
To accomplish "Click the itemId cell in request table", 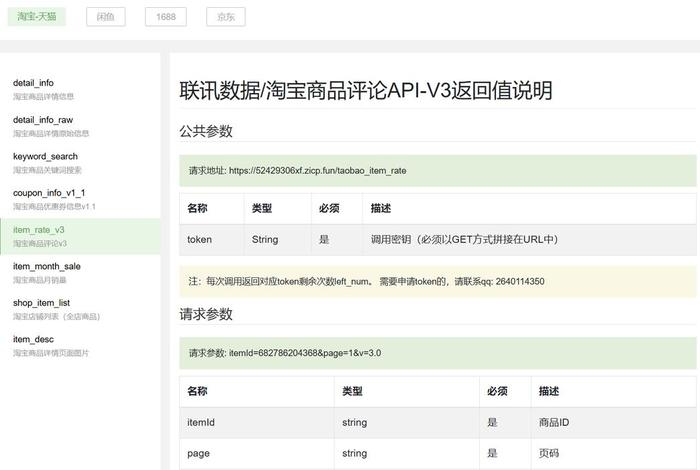I will (x=257, y=423).
